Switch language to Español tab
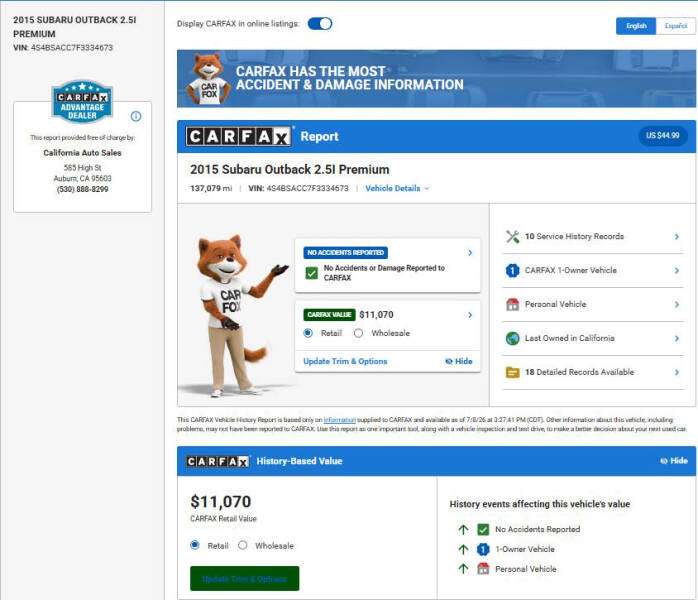This screenshot has height=600, width=698. click(676, 26)
